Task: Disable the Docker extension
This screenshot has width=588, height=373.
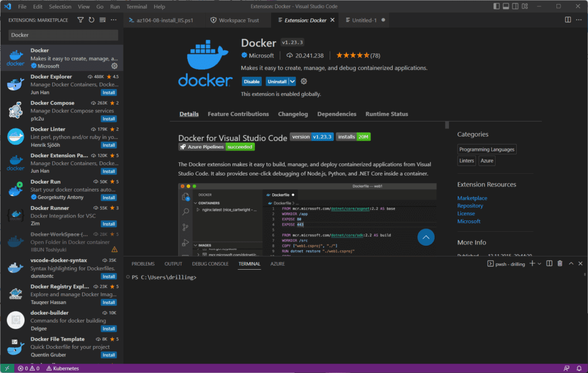Action: click(x=252, y=81)
